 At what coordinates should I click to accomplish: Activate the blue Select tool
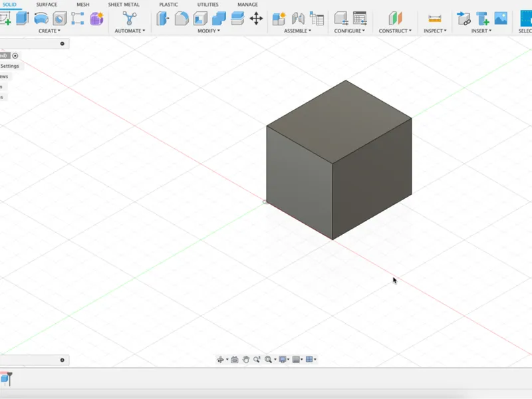point(526,19)
